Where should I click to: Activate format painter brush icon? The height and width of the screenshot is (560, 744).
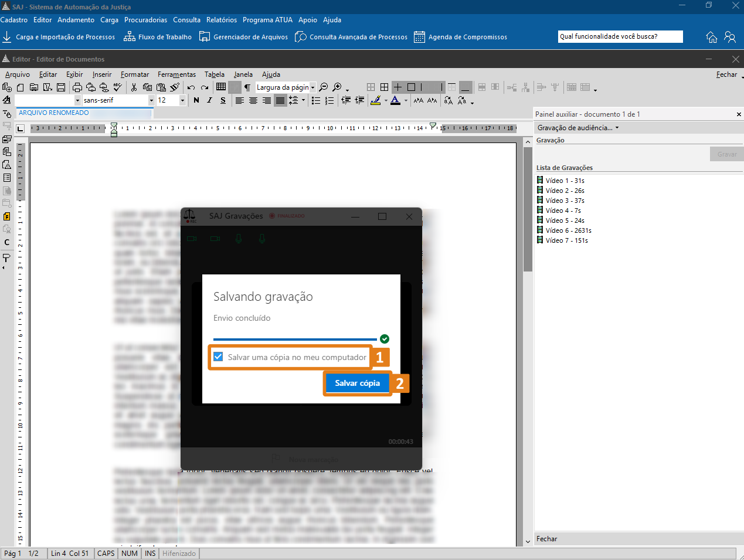click(175, 87)
